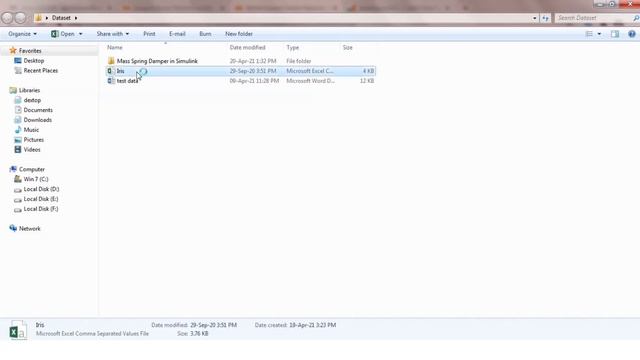Open Local Disk (E:)
Viewport: 640px width, 360px height.
pyautogui.click(x=41, y=199)
